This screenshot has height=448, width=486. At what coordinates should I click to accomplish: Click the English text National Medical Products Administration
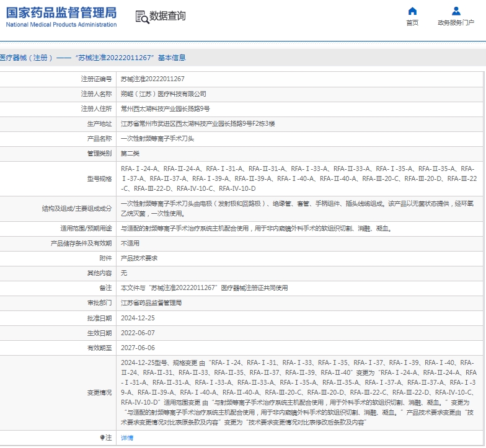[61, 25]
